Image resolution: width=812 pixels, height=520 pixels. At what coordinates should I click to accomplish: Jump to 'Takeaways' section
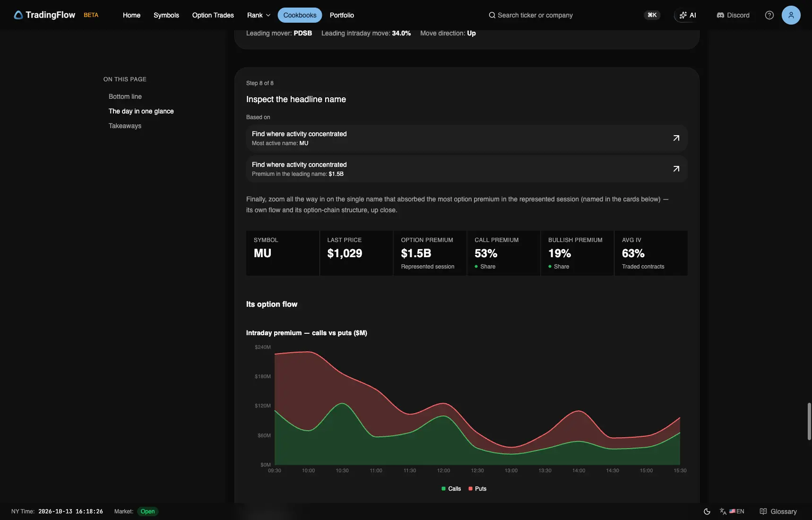coord(125,126)
